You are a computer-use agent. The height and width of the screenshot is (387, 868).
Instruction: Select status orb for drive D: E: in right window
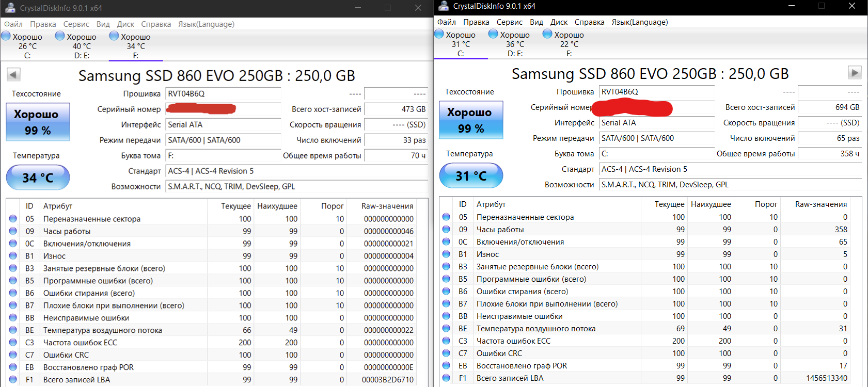click(x=493, y=34)
